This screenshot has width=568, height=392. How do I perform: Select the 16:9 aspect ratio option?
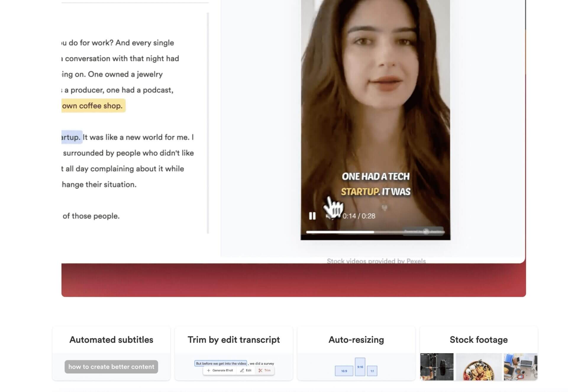coord(344,371)
